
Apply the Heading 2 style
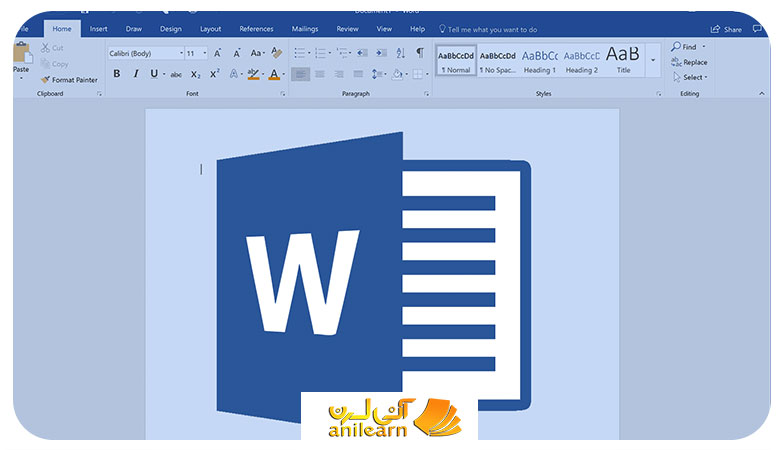(582, 60)
